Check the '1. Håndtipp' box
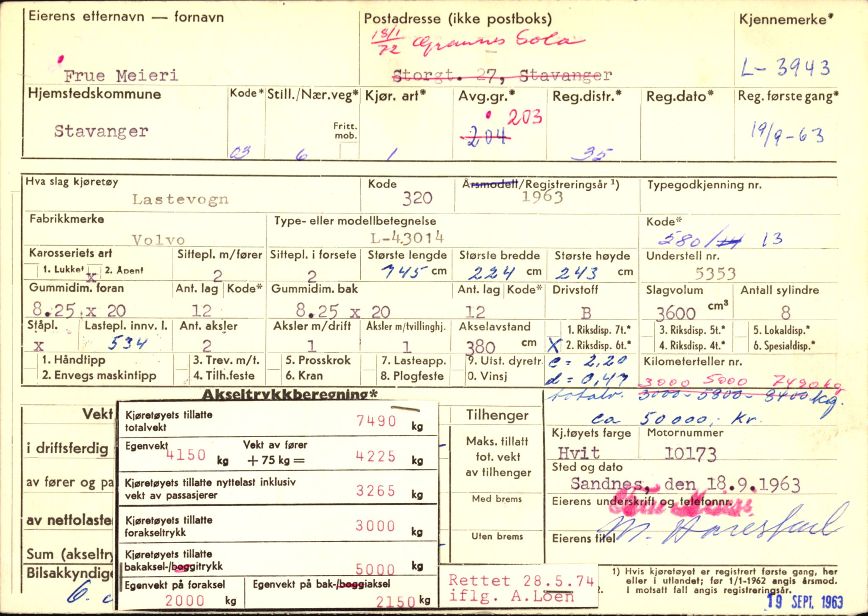This screenshot has height=616, width=868. click(x=31, y=360)
